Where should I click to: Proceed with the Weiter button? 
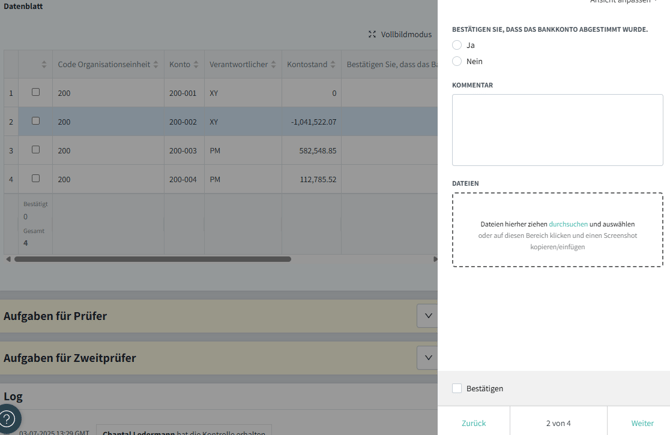click(x=642, y=423)
